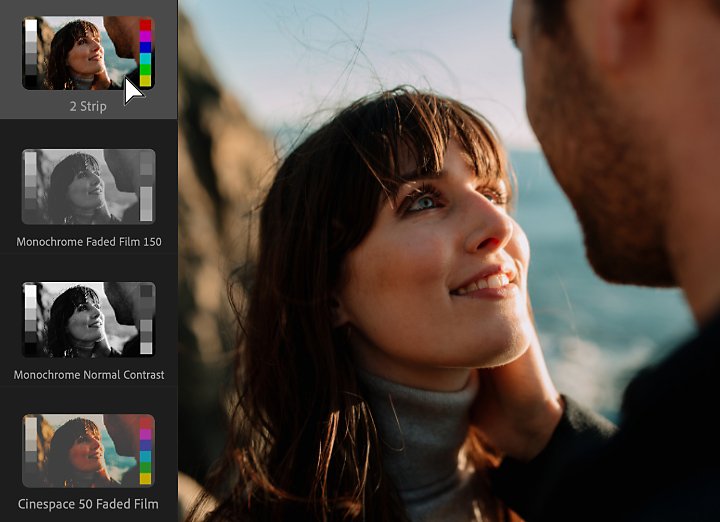The height and width of the screenshot is (522, 720).
Task: Click the '2 Strip' preset label
Action: click(88, 107)
